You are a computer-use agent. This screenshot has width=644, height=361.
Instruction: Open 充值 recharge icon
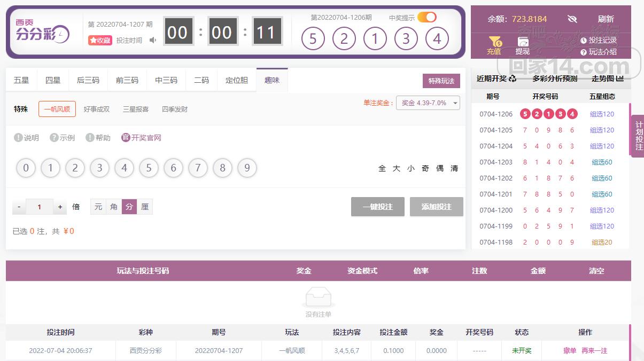click(x=494, y=46)
